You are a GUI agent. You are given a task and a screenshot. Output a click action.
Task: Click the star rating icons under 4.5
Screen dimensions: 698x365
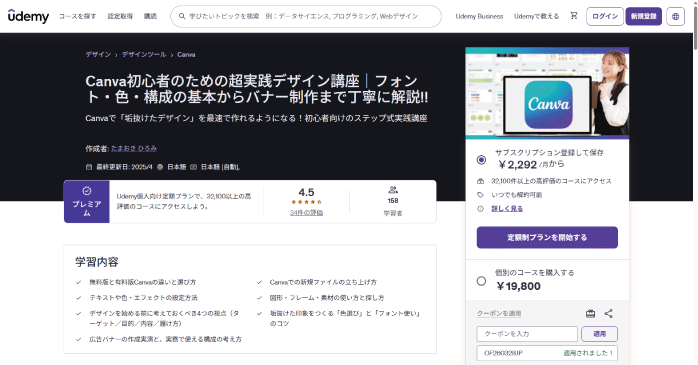306,202
